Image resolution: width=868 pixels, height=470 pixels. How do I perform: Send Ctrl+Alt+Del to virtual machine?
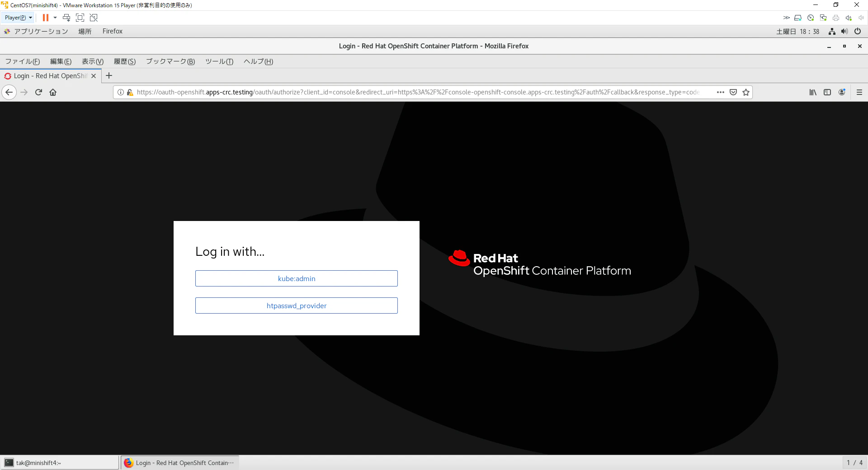point(66,18)
